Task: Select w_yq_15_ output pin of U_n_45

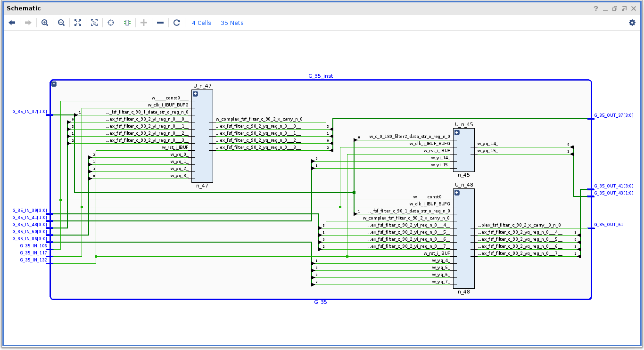Action: (487, 151)
